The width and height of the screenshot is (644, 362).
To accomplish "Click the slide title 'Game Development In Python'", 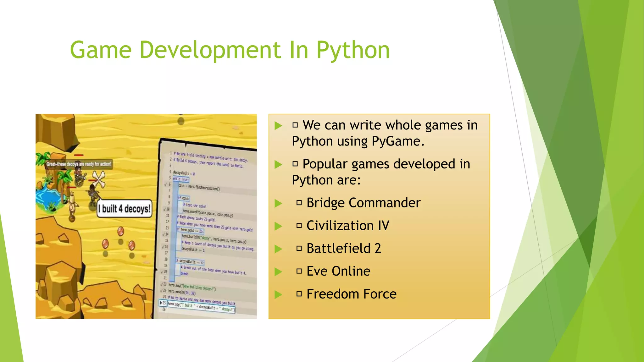I will [230, 50].
